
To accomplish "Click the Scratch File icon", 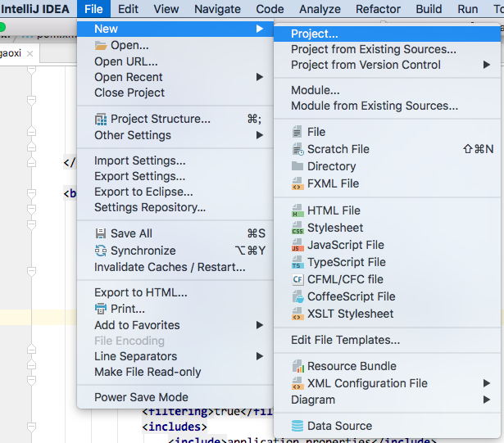I will [x=297, y=150].
